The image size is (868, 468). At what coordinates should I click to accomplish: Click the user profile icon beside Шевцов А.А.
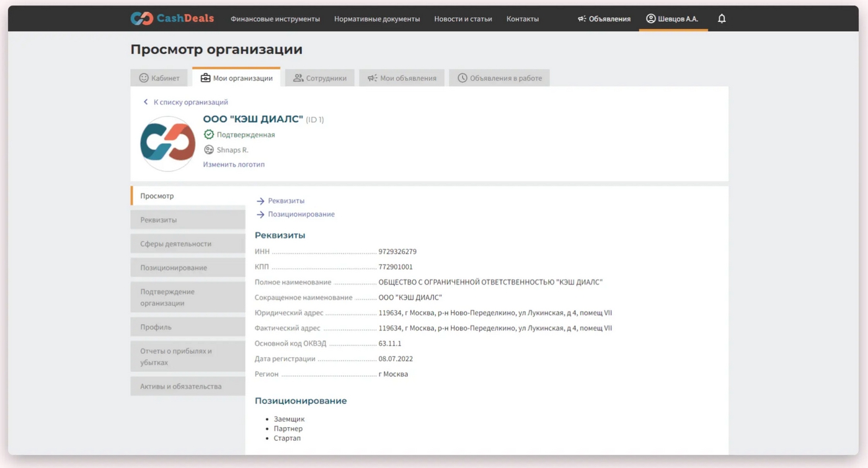click(x=650, y=19)
